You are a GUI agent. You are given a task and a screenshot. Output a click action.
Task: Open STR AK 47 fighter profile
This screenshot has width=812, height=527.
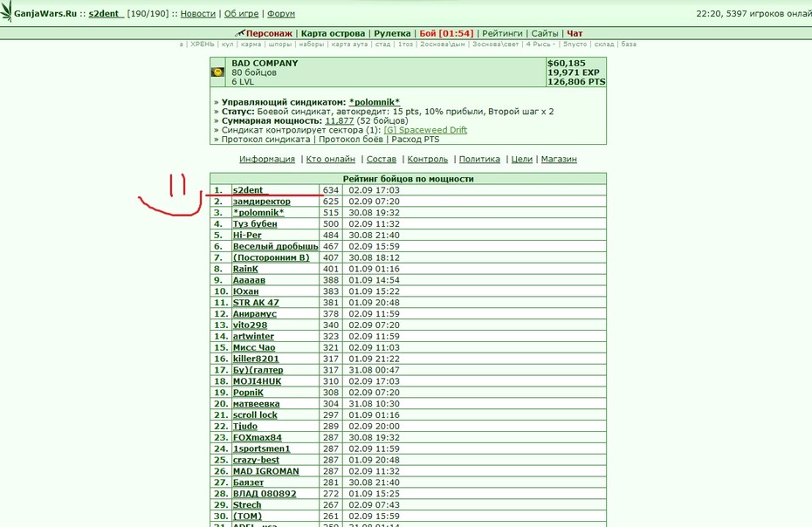click(255, 303)
